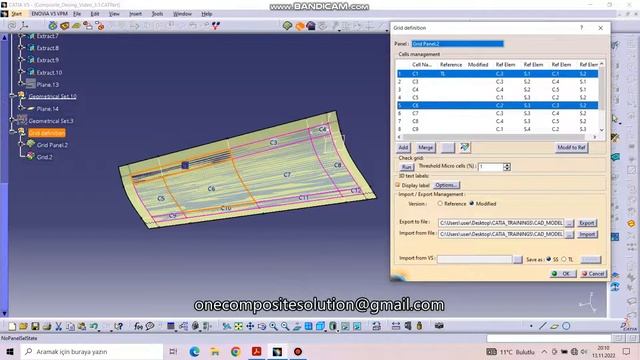Open File Explorer from taskbar
Image resolution: width=640 pixels, height=360 pixels.
215,351
